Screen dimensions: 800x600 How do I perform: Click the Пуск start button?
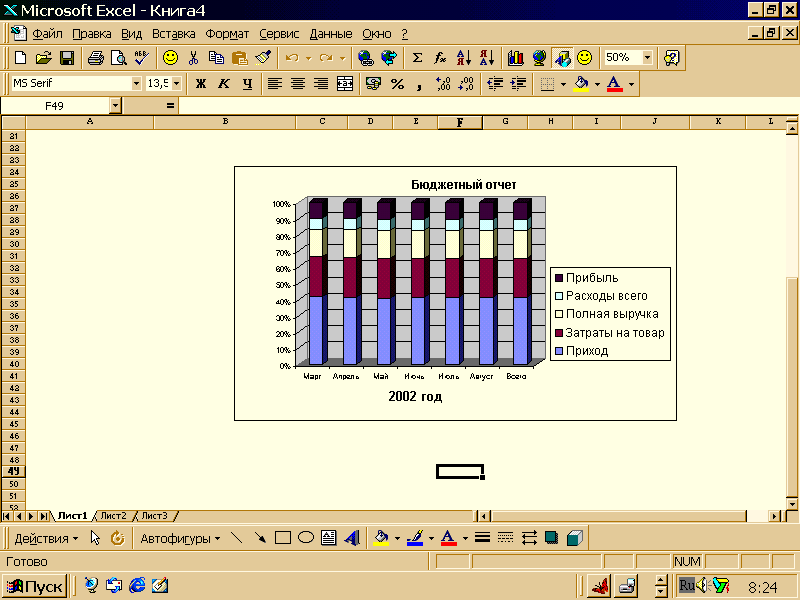pyautogui.click(x=35, y=586)
